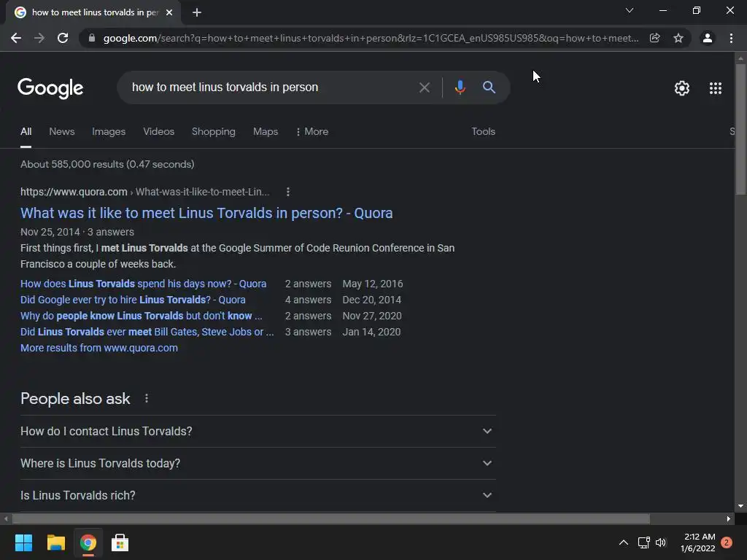Reload the current page
Viewport: 747px width, 560px height.
[x=63, y=38]
